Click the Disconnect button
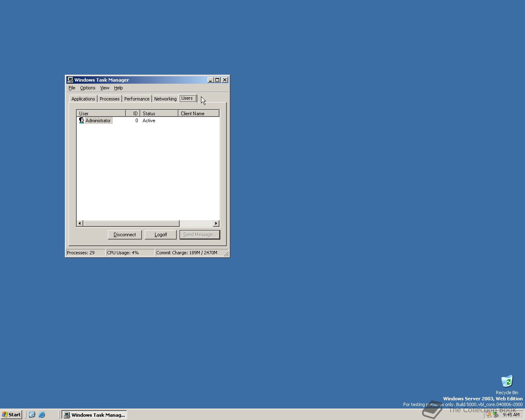The image size is (525, 420). click(125, 235)
